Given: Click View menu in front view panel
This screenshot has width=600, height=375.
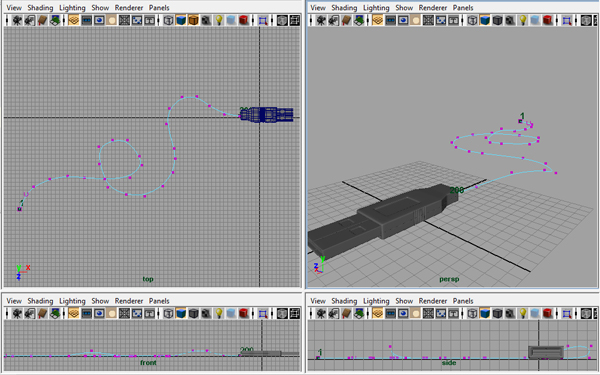Looking at the screenshot, I should pyautogui.click(x=14, y=301).
